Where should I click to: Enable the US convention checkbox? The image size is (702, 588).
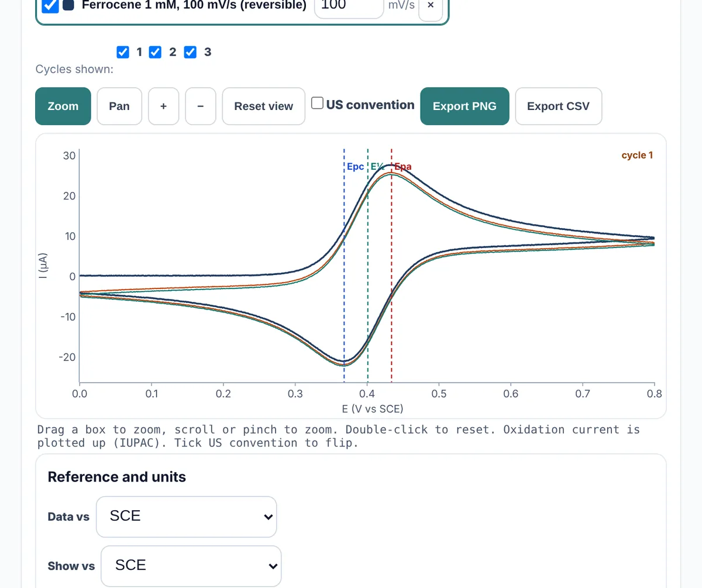coord(317,104)
